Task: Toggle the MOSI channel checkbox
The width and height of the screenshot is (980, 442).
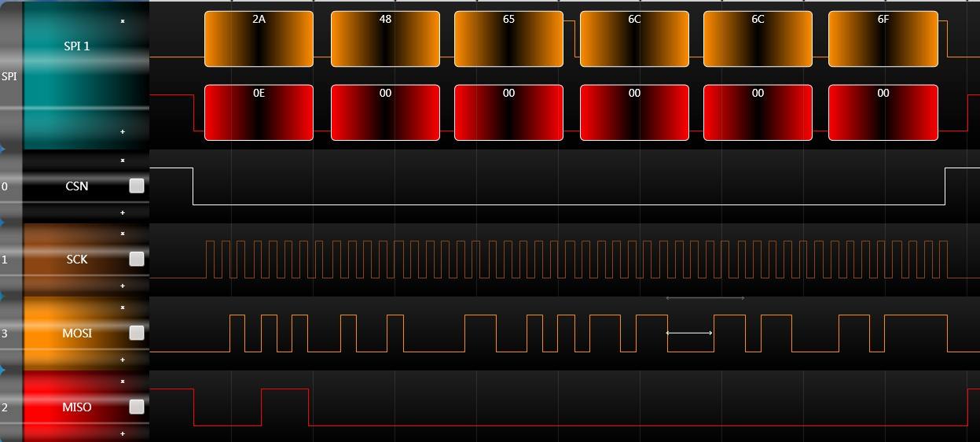Action: pyautogui.click(x=137, y=333)
